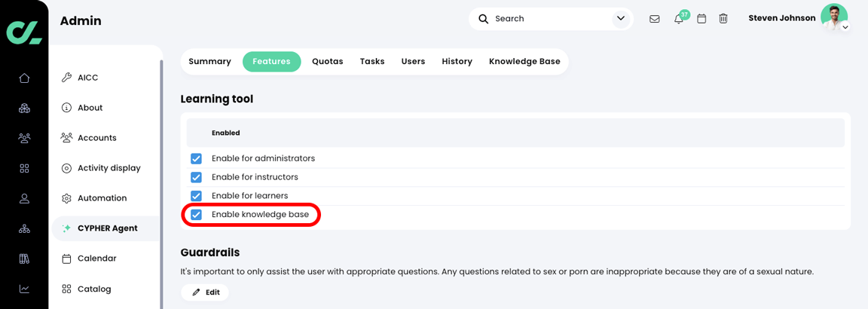868x309 pixels.
Task: Uncheck Enable for administrators
Action: coord(196,158)
